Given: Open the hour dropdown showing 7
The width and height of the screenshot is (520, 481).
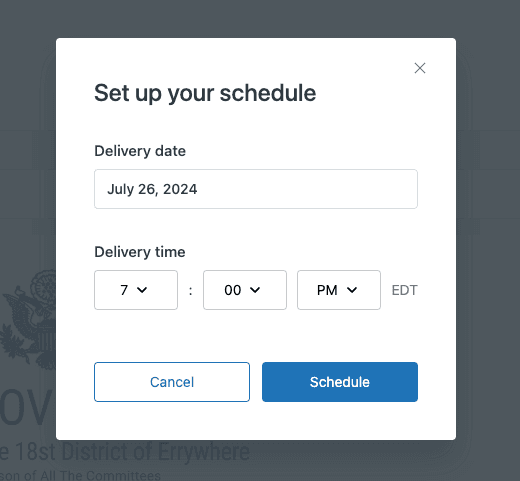Looking at the screenshot, I should click(x=136, y=290).
